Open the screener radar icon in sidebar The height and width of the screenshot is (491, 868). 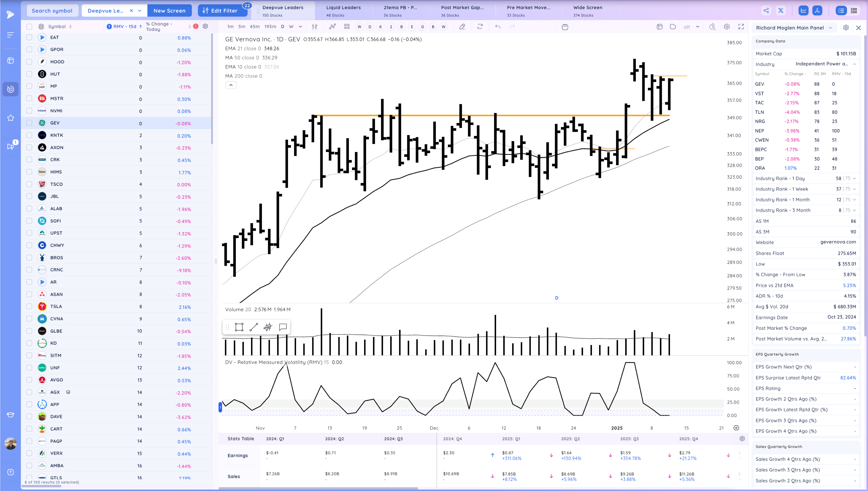pyautogui.click(x=10, y=89)
